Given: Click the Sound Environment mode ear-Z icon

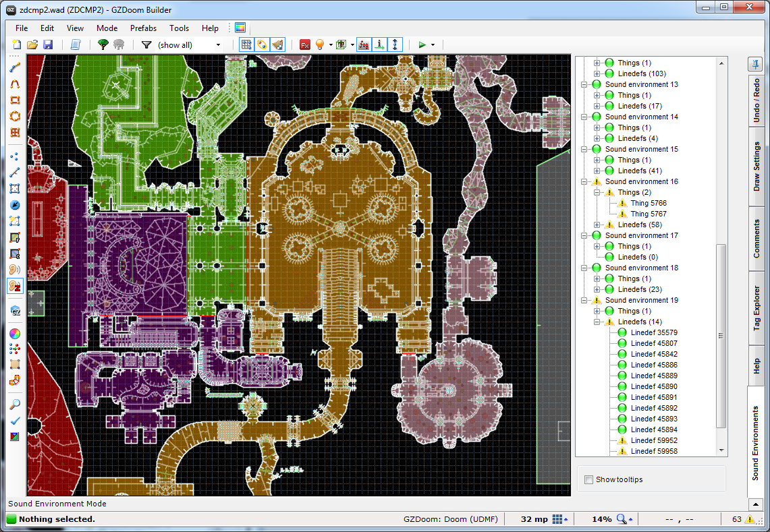Looking at the screenshot, I should (15, 286).
